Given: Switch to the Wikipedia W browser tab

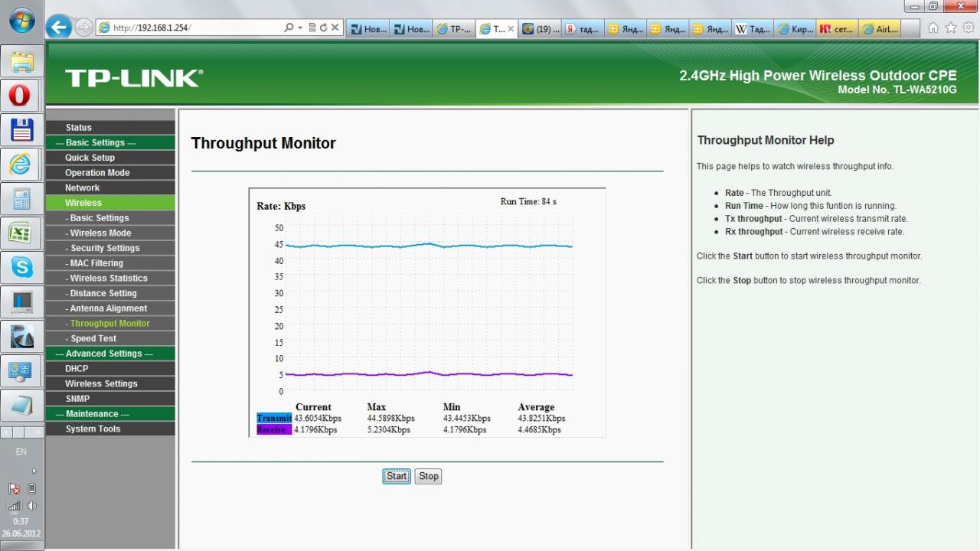Looking at the screenshot, I should point(754,29).
